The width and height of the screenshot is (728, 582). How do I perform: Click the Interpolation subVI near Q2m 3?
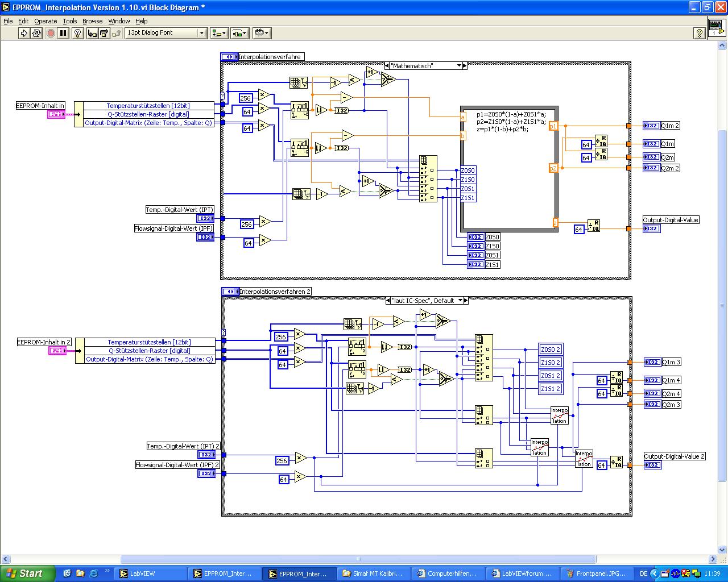point(559,415)
